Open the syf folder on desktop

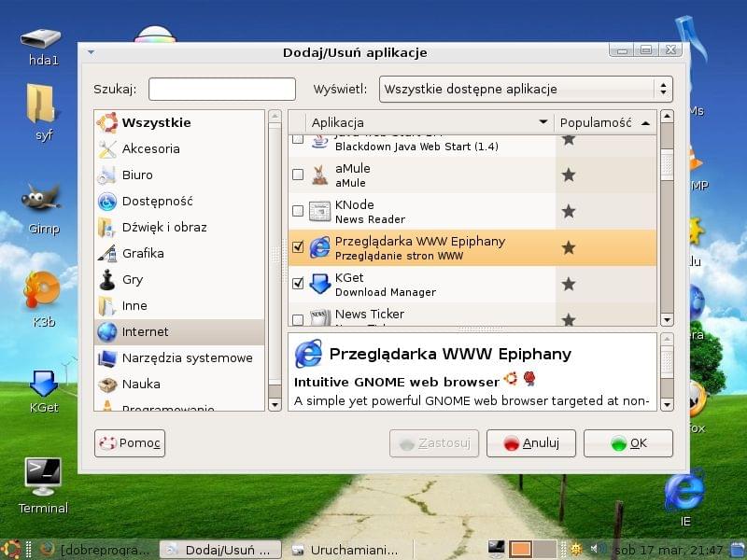[42, 112]
